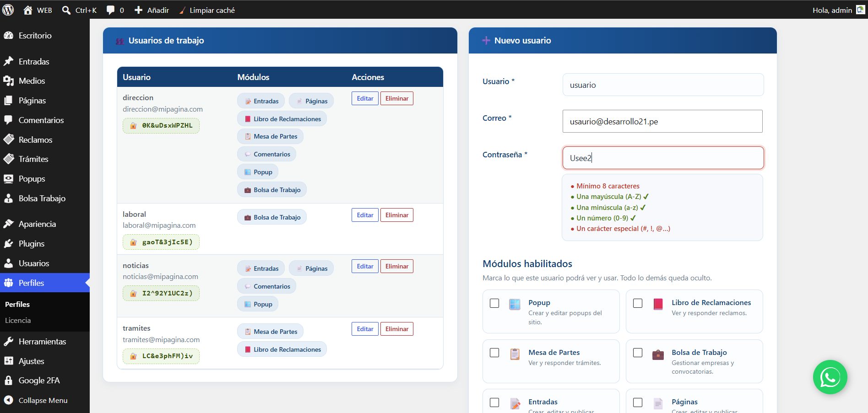Click the Bolsa de Trabajo tag for laboral

[x=272, y=217]
